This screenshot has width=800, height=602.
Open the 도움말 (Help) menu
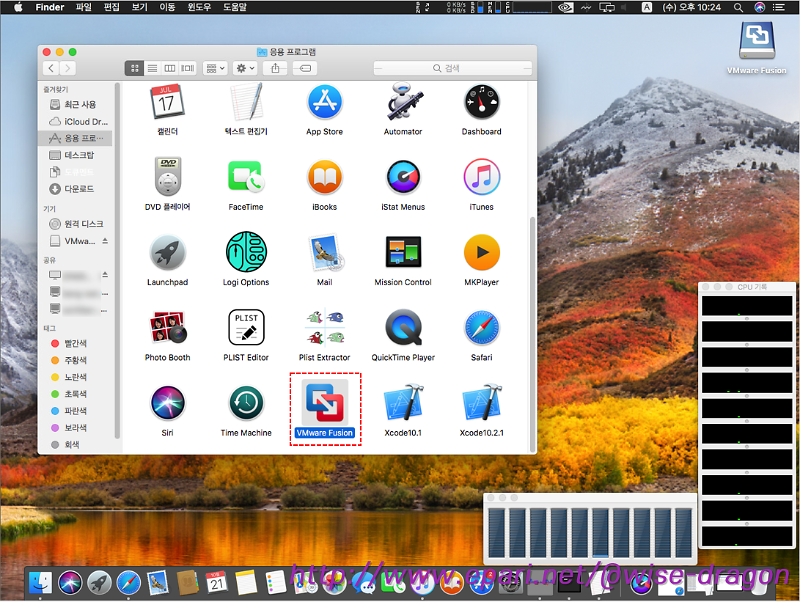click(235, 7)
